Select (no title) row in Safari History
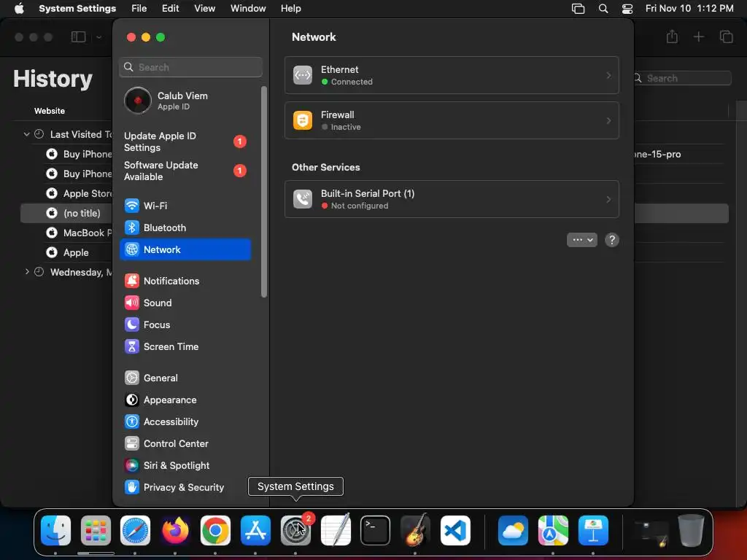The image size is (747, 560). [x=66, y=214]
